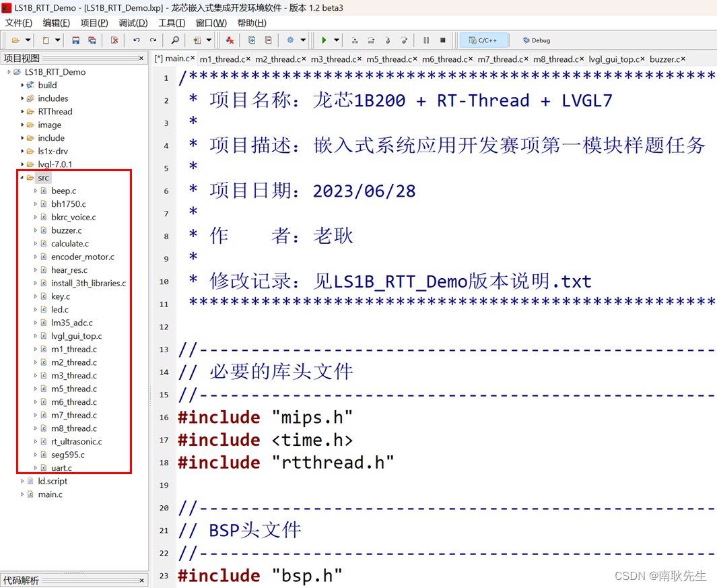Click the Pause debug icon

[x=426, y=40]
